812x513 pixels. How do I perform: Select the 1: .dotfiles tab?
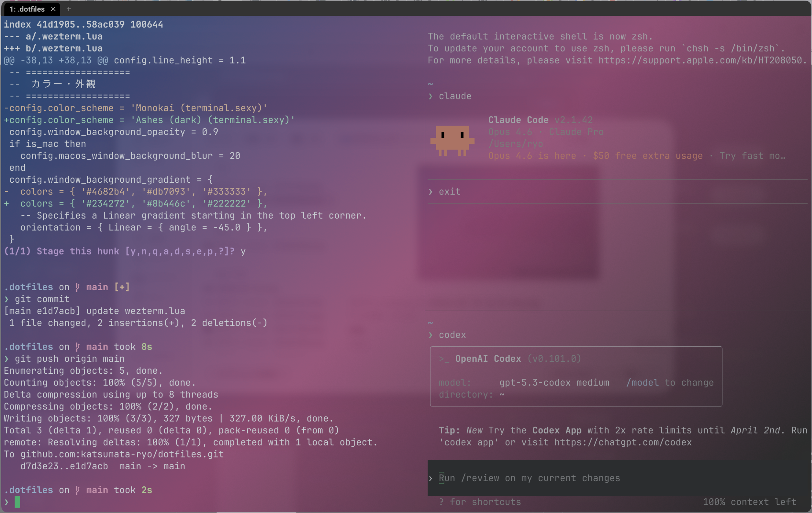27,9
